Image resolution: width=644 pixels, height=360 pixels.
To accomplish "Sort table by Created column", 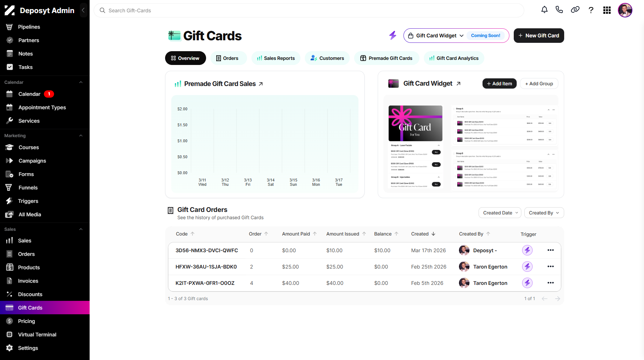I will coord(423,234).
